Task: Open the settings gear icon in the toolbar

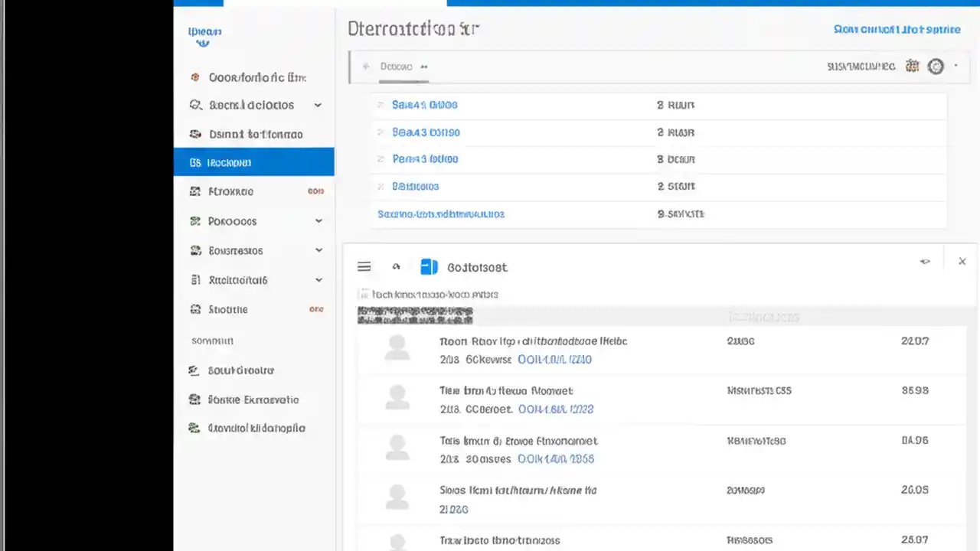Action: [x=936, y=66]
